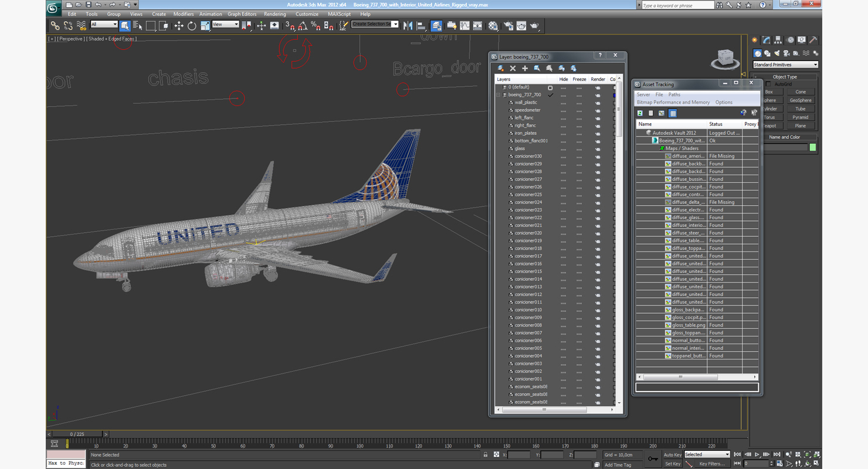Create new layer in Layer dialog

pos(501,69)
